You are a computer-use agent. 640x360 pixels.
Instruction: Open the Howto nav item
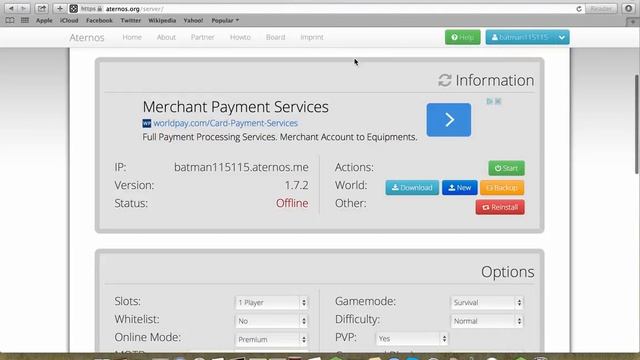[x=240, y=37]
